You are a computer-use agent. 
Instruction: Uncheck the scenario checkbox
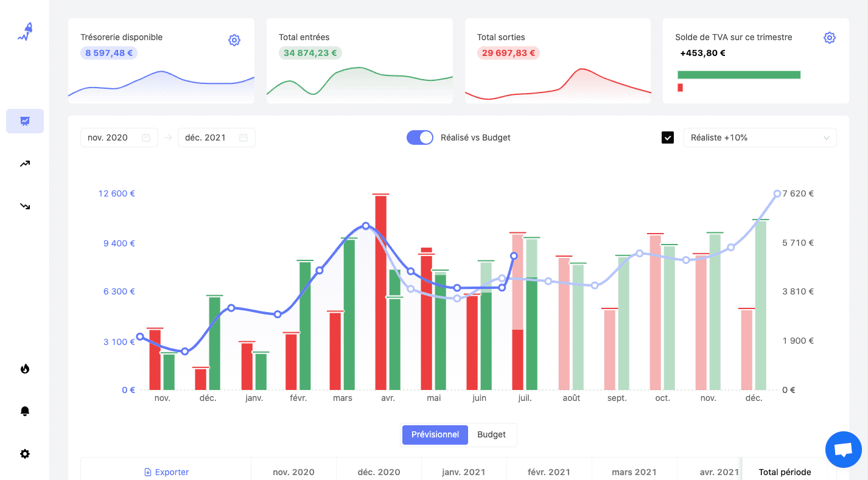668,137
